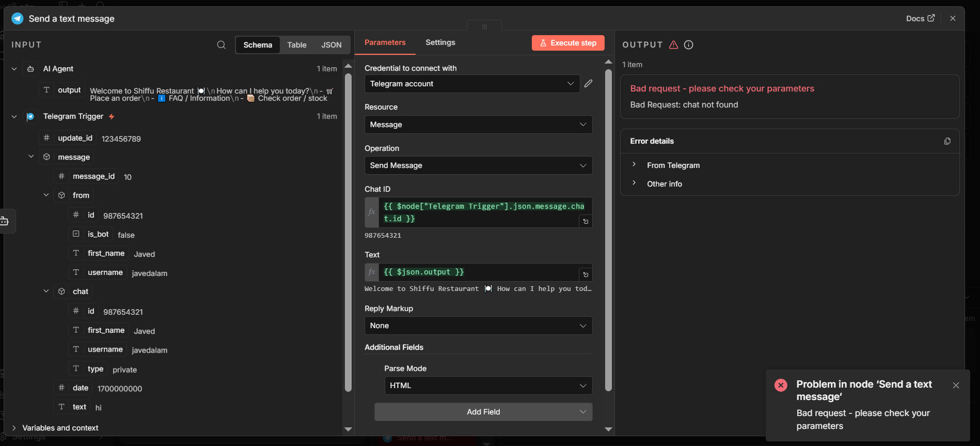
Task: Dismiss the error toast notification
Action: [x=956, y=386]
